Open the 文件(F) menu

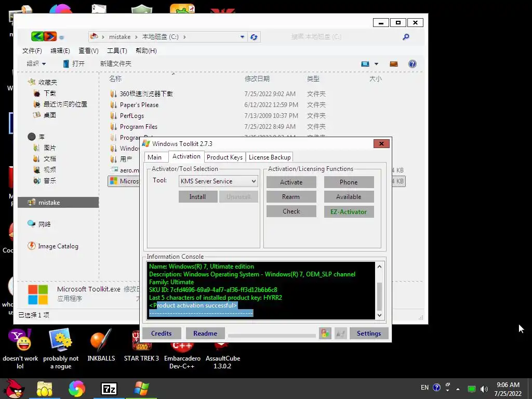click(x=32, y=50)
